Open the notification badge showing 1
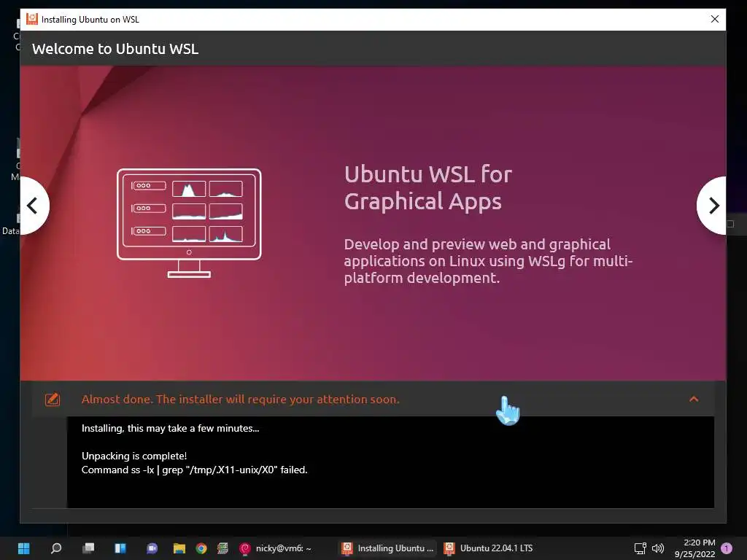Viewport: 747px width, 560px height. click(727, 548)
